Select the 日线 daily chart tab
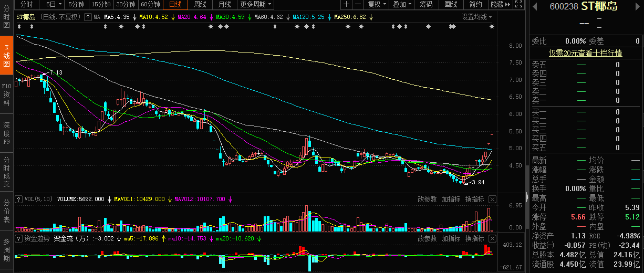Image resolution: width=644 pixels, height=273 pixels. 175,4
